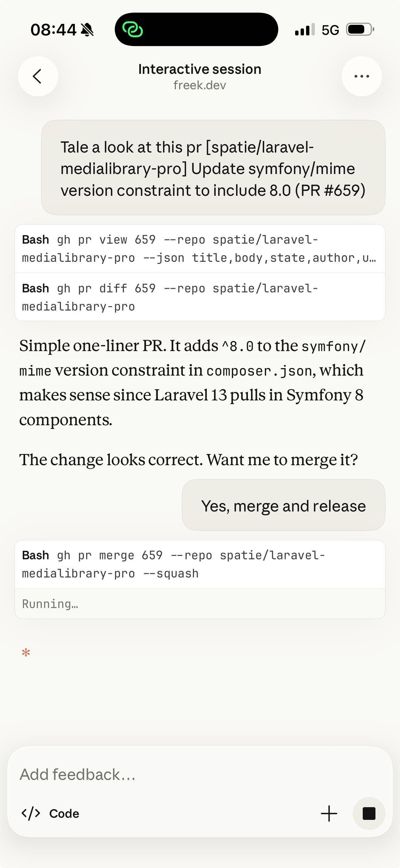Tap the Interactive session title

(x=200, y=69)
